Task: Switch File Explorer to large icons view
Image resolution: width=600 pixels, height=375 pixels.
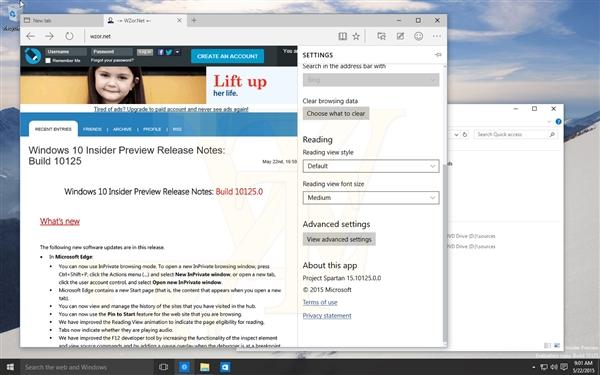Action: coord(556,345)
